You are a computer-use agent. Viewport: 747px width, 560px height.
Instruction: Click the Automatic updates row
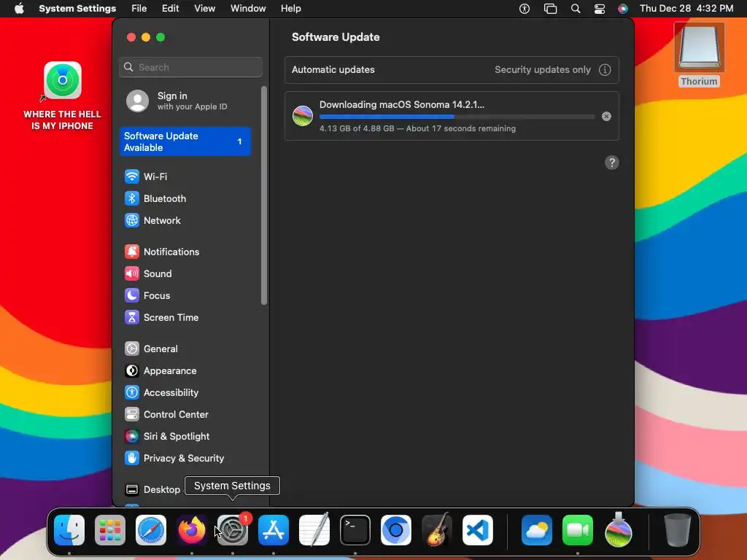(x=452, y=70)
